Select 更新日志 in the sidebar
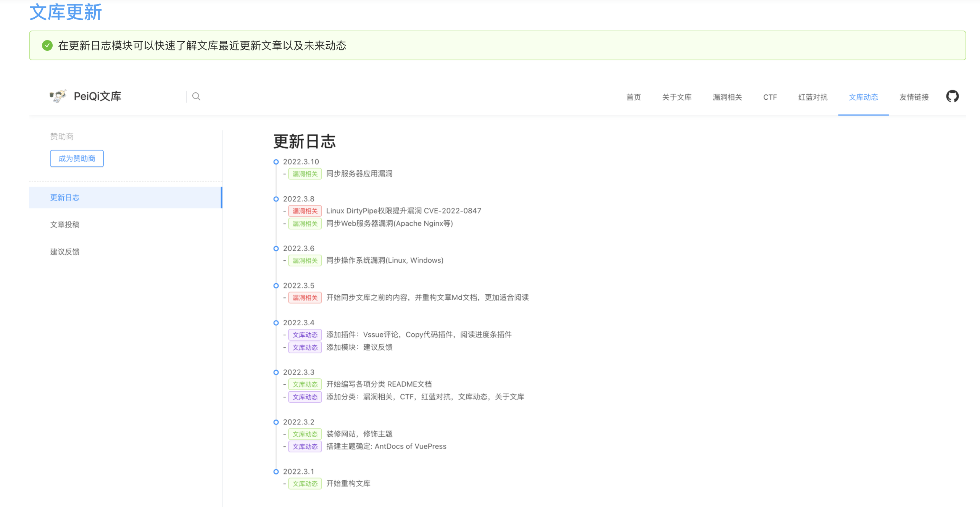Viewport: 980px width, 507px height. pyautogui.click(x=65, y=197)
